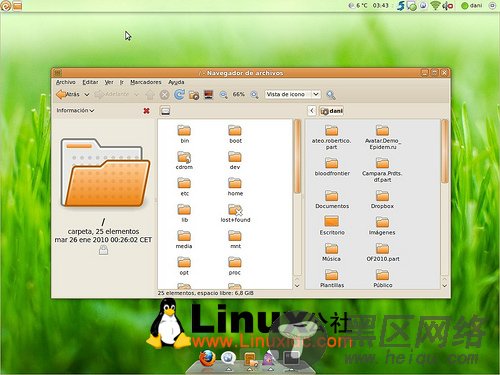Open the Atrás history dropdown arrow
500x375 pixels.
[x=87, y=95]
